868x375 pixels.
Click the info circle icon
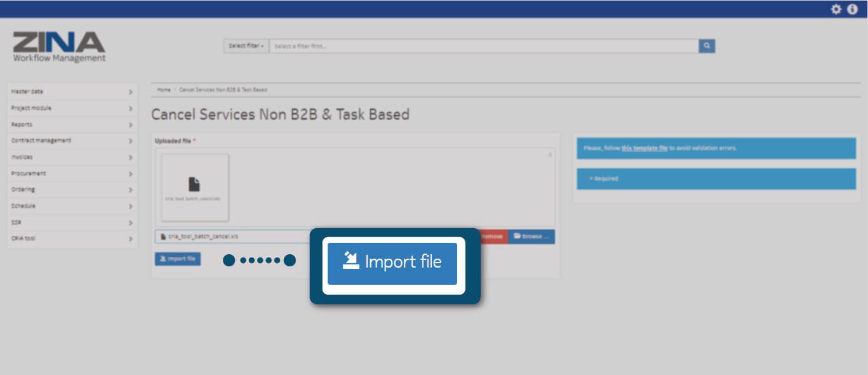[x=853, y=9]
